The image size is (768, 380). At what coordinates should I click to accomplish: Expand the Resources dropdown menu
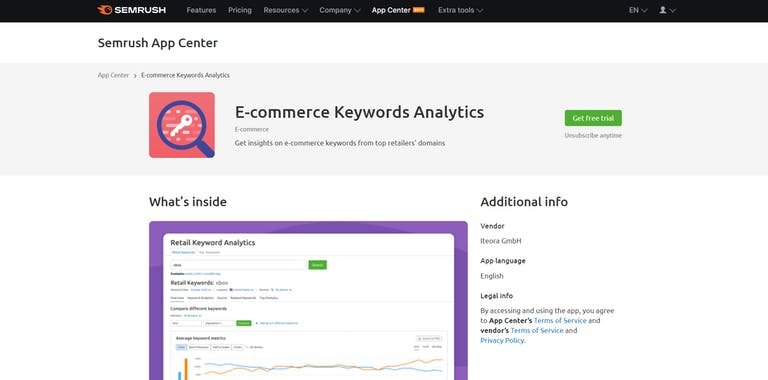pos(286,10)
